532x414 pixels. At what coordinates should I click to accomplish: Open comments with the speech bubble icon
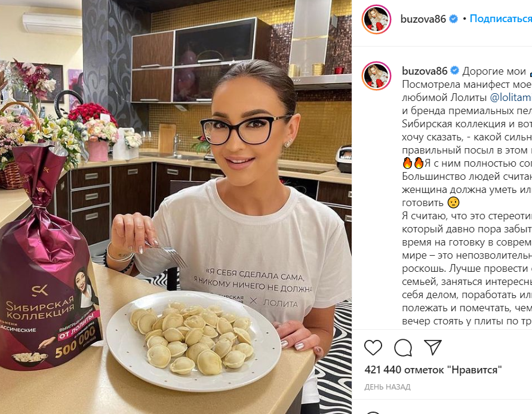click(x=403, y=348)
